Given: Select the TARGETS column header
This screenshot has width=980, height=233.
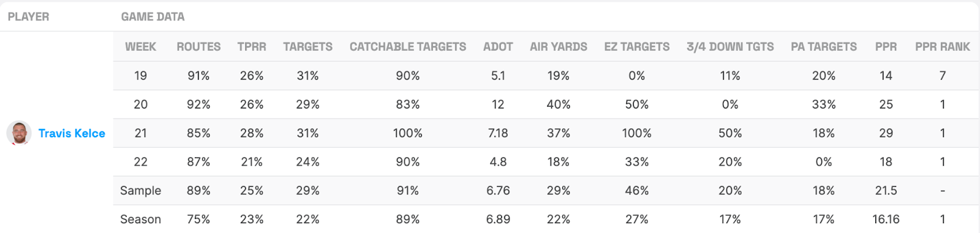Looking at the screenshot, I should 307,47.
